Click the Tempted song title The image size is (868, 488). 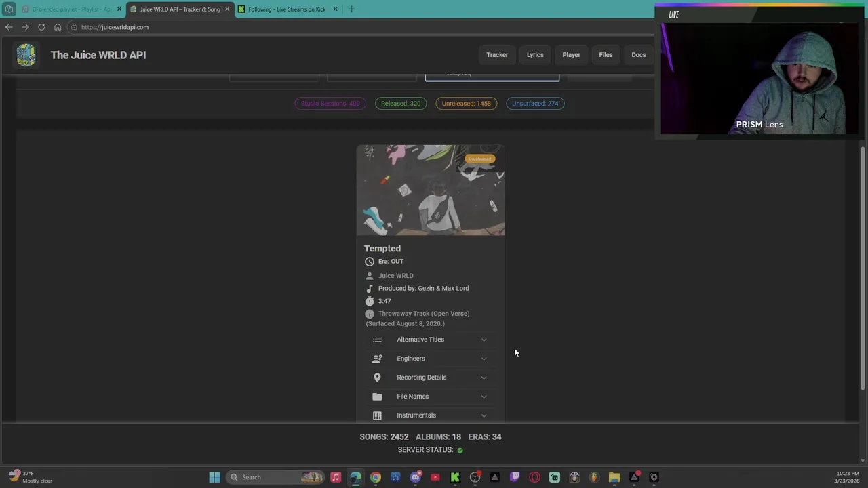click(382, 249)
